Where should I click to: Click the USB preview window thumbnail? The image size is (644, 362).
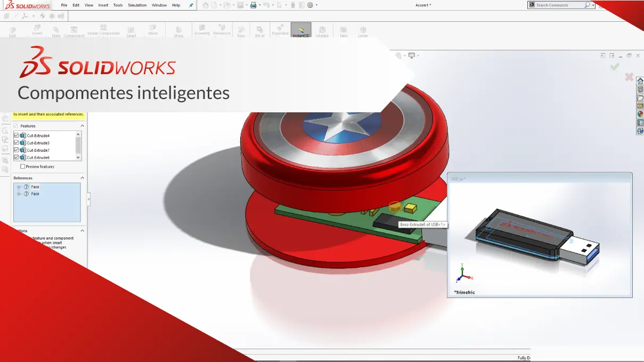[540, 235]
